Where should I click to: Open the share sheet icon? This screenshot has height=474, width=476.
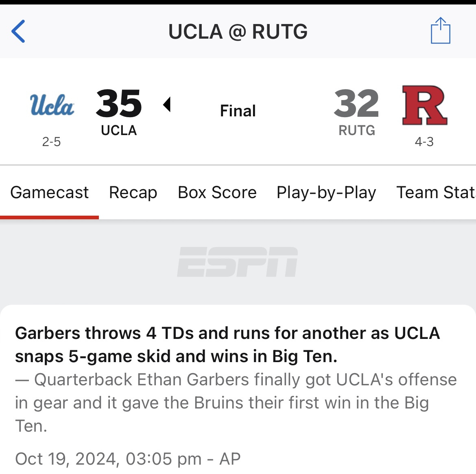tap(441, 31)
